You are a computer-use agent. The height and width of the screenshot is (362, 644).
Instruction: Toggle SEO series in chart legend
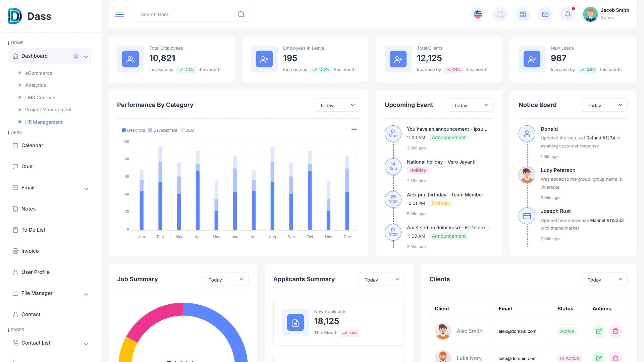[x=187, y=130]
